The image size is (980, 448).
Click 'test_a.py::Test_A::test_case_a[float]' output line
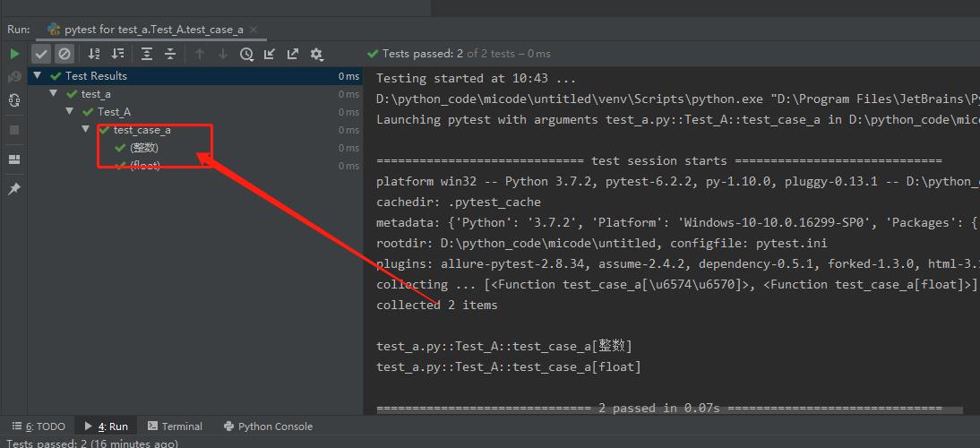509,366
